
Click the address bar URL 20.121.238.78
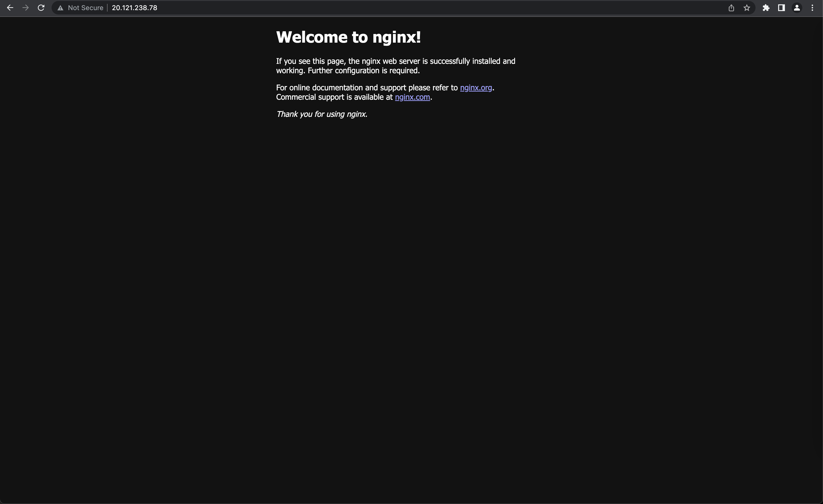pos(134,8)
